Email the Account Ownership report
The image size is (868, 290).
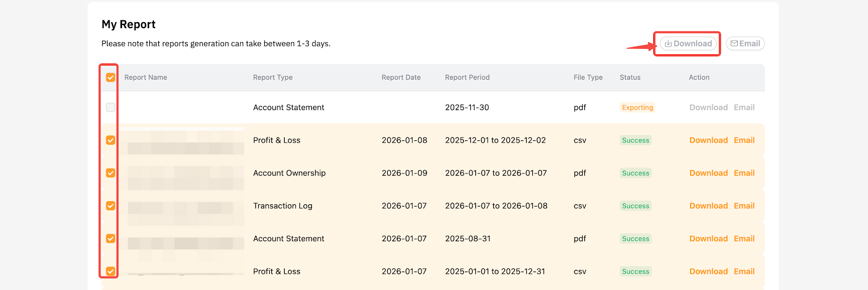(x=744, y=173)
